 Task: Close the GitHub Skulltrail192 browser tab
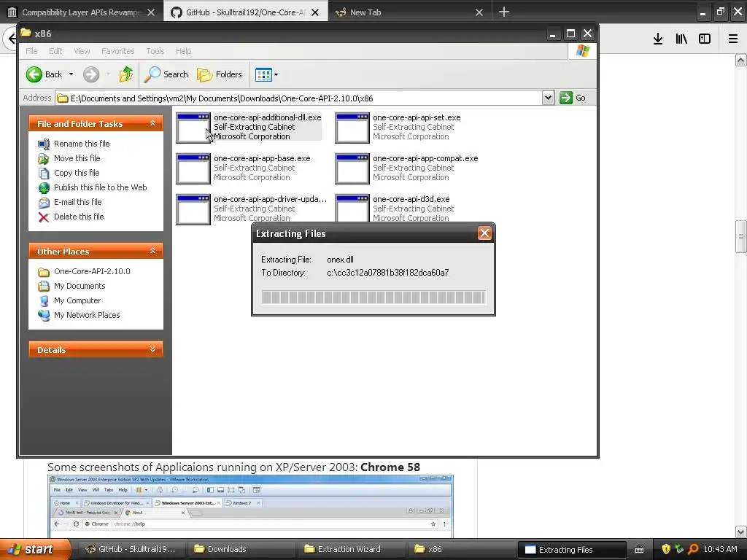click(315, 12)
